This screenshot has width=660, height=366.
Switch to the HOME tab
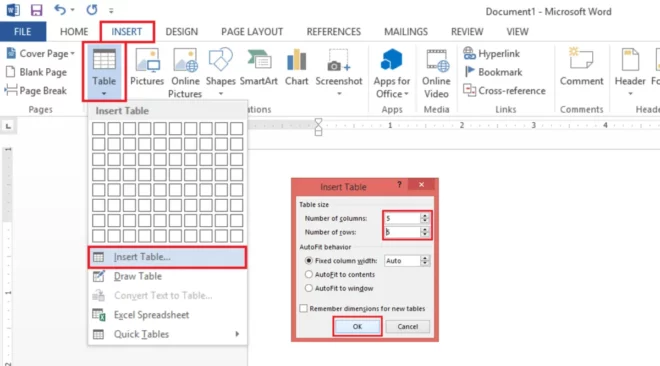coord(74,32)
